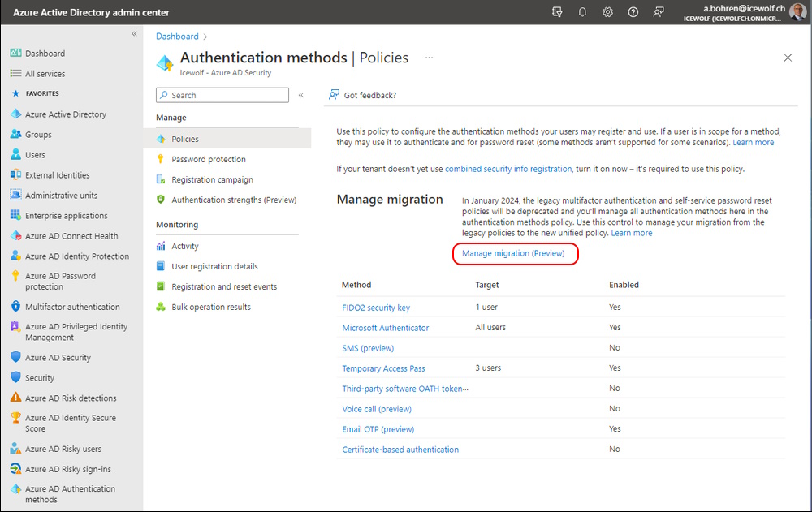This screenshot has height=512, width=812.
Task: Open Temporary Access Pass method
Action: [x=383, y=368]
